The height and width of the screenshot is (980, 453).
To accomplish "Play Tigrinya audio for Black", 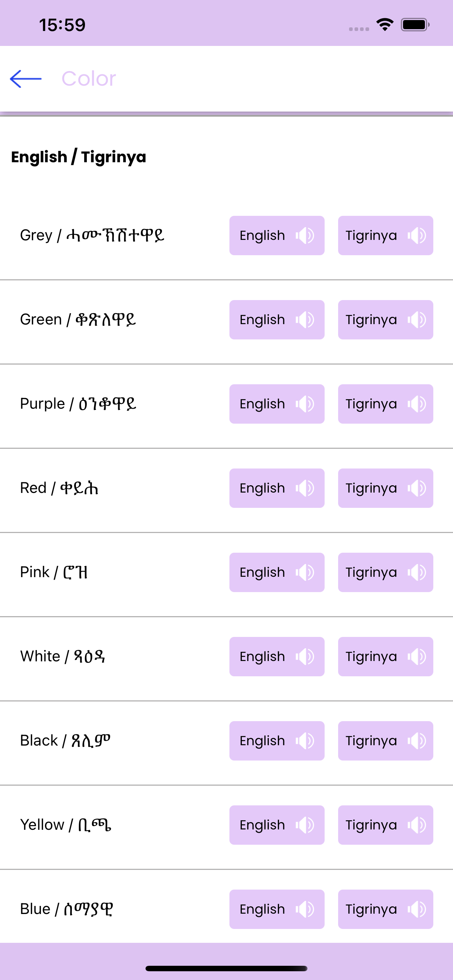I will coord(385,741).
